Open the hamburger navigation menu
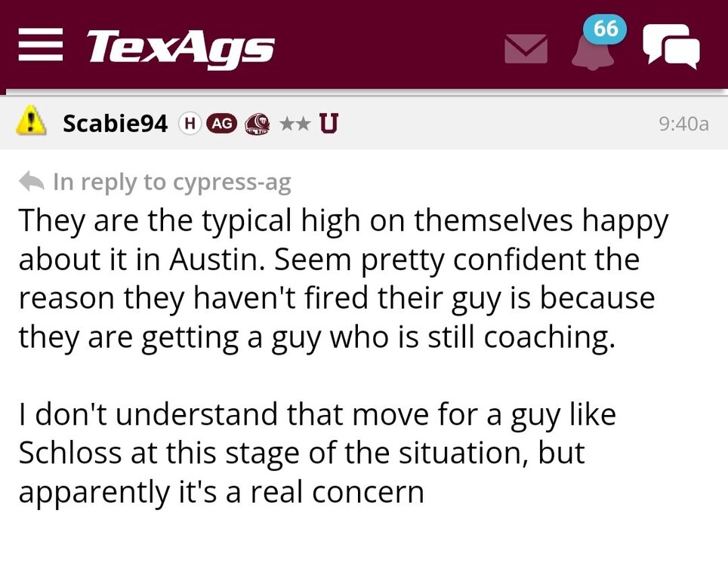 39,47
